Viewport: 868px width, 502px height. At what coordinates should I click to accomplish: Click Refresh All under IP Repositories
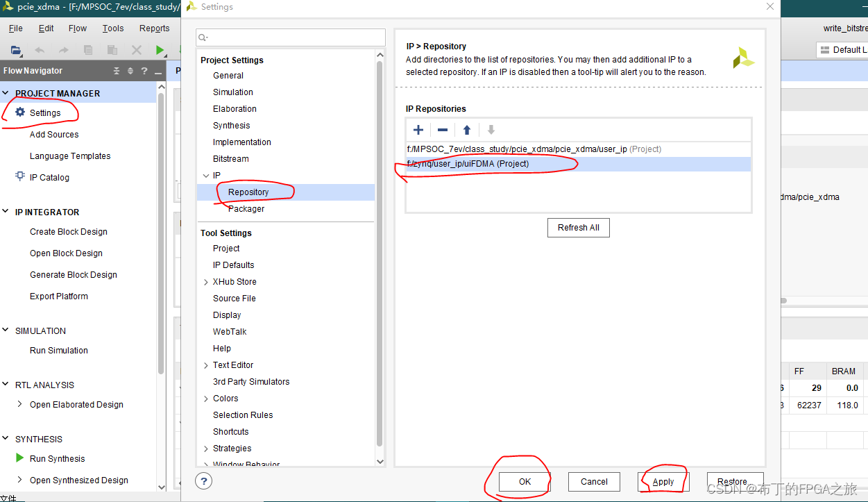point(579,228)
